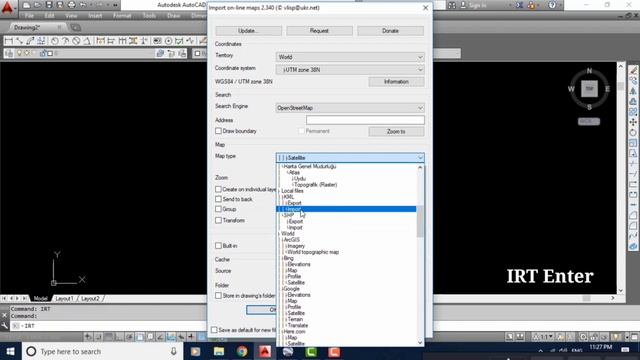Click the Save icon in quick access toolbar

tap(49, 5)
